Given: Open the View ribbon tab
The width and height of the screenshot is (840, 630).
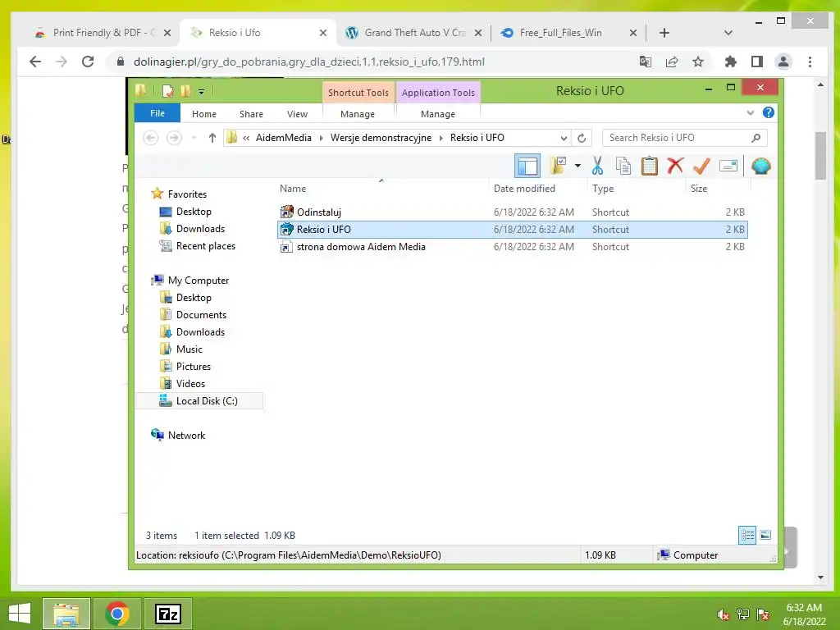Looking at the screenshot, I should click(x=297, y=114).
